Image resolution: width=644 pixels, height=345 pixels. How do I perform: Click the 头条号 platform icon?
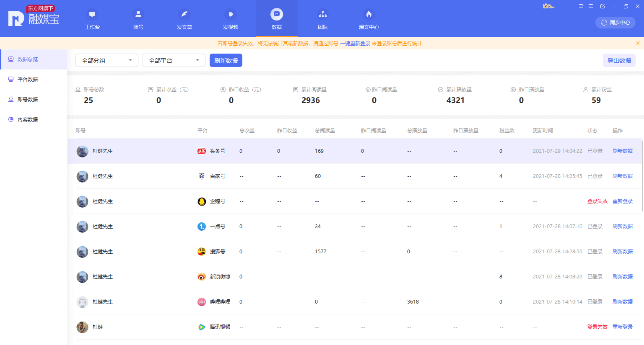coord(201,151)
